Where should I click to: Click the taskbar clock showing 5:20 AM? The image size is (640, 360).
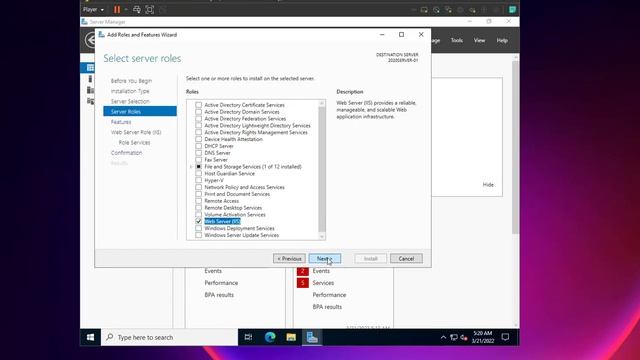coord(483,337)
